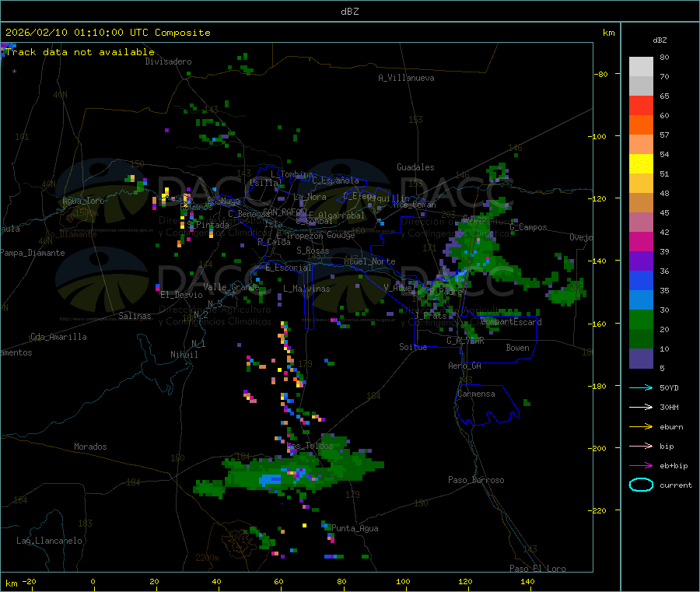Click the '100' km x-axis tick label

point(403,581)
